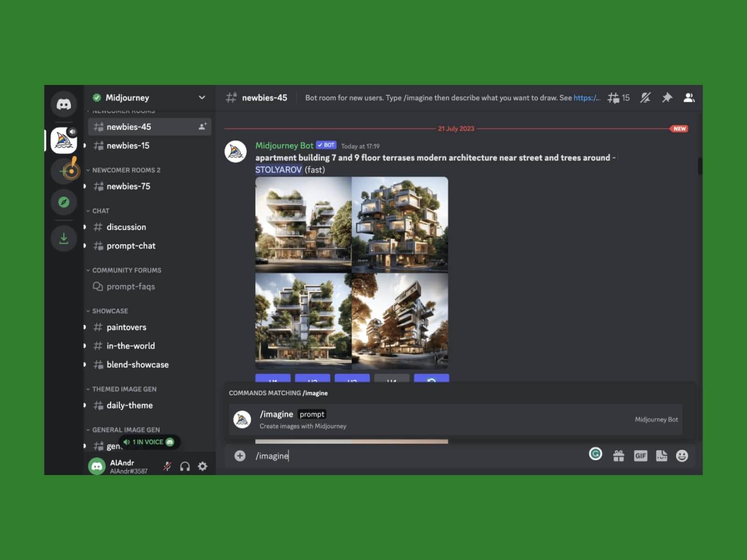The image size is (747, 560).
Task: Open the bottom-left generated building image
Action: [x=303, y=321]
